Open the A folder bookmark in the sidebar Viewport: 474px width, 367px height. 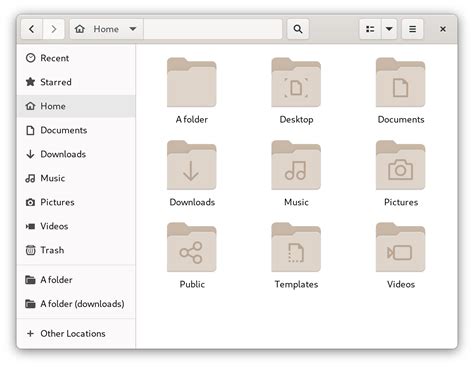coord(76,280)
